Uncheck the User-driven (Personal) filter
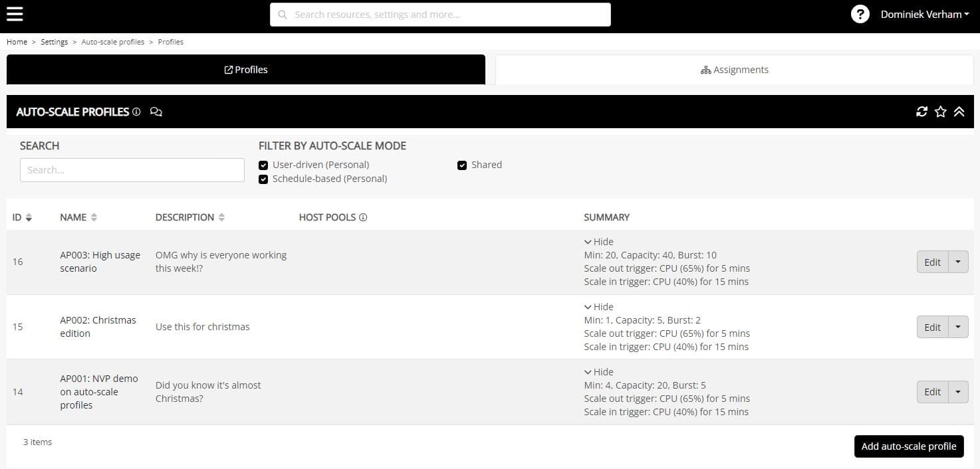Screen dimensions: 980x469 click(x=263, y=165)
